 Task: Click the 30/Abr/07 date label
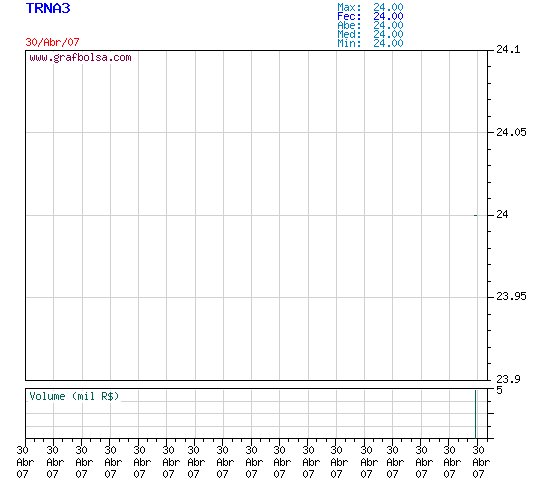[x=52, y=42]
